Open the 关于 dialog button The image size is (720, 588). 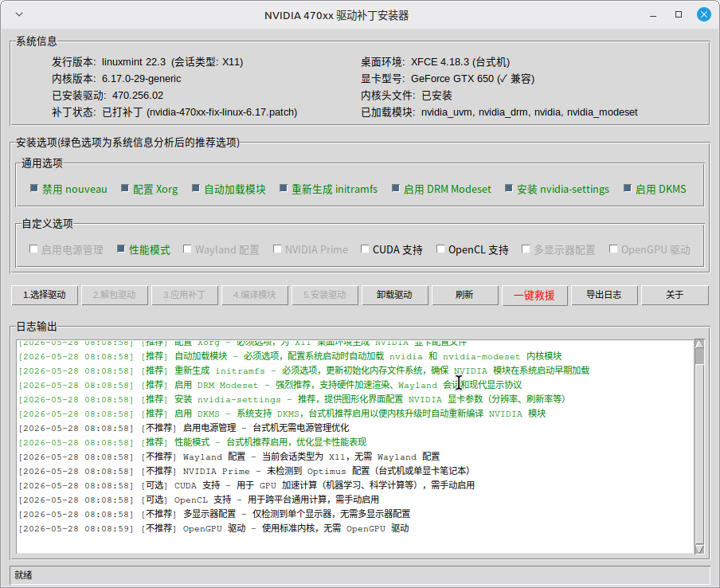tap(675, 295)
